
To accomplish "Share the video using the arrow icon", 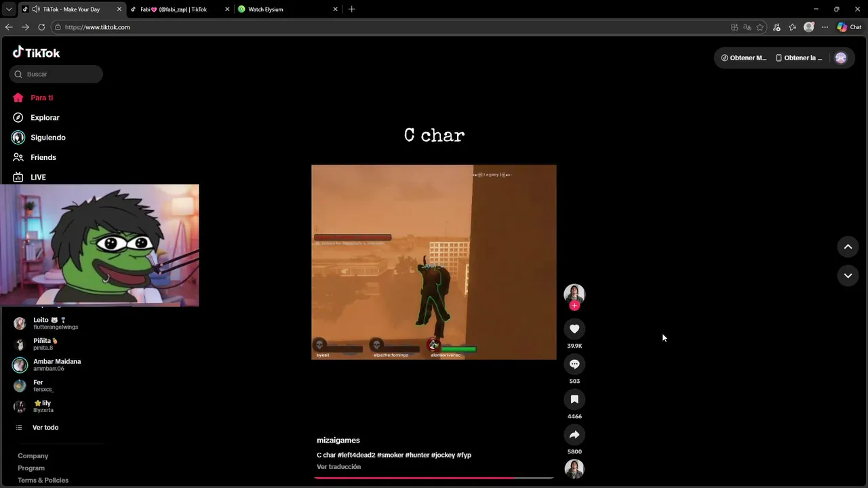I will pos(574,434).
